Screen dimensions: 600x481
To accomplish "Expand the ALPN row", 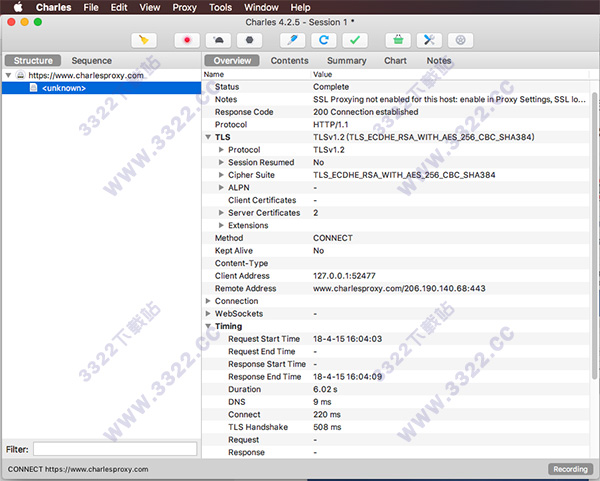I will [x=221, y=188].
